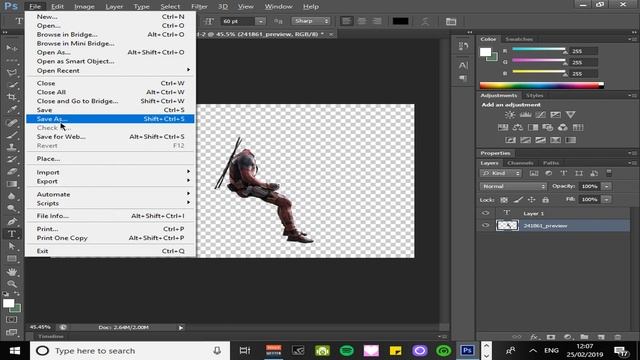The height and width of the screenshot is (360, 640).
Task: Open the Opacity slider dropdown
Action: coord(607,187)
